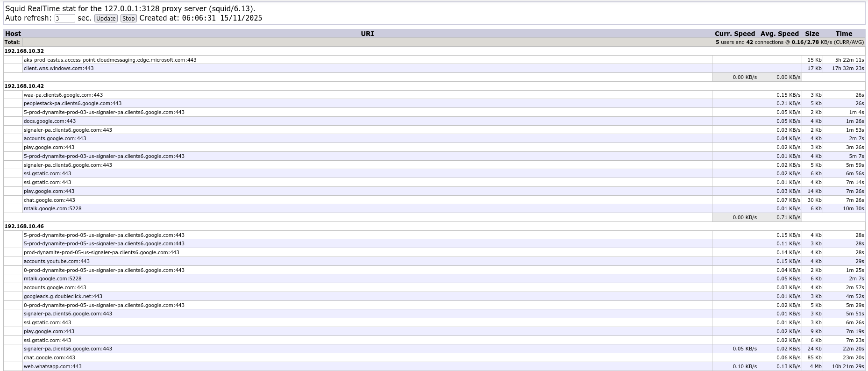
Task: Click ssl.gstatic.com:443 in the 6m 56s row
Action: click(x=47, y=173)
